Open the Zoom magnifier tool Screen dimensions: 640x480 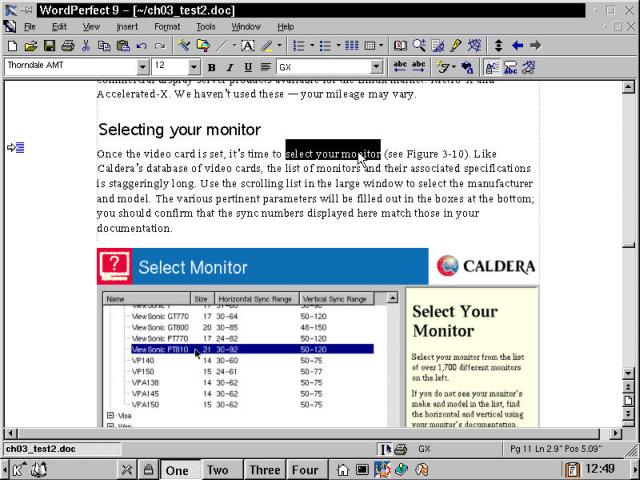click(x=419, y=46)
